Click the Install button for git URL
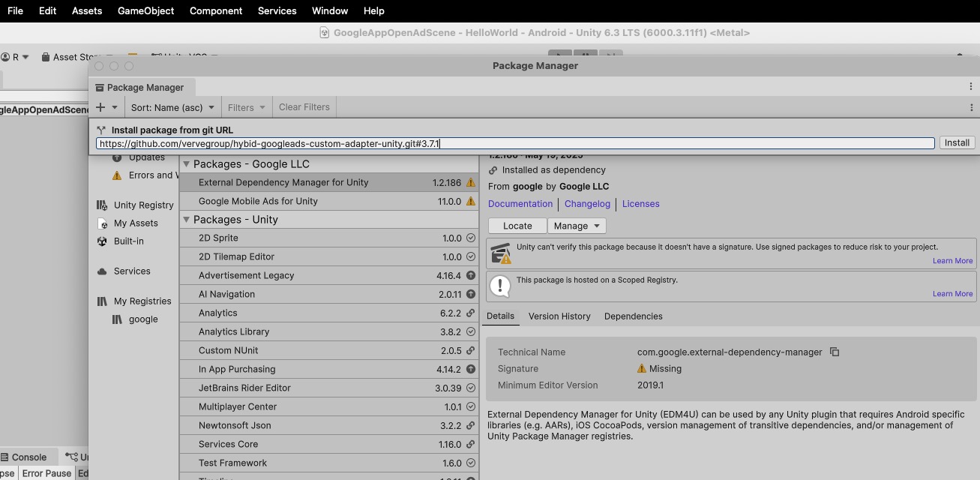Viewport: 980px width, 480px height. pos(957,142)
